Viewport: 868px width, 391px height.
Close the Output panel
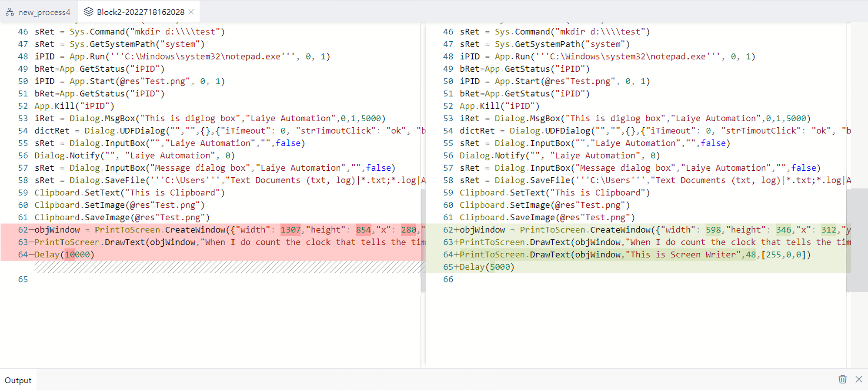click(x=859, y=379)
